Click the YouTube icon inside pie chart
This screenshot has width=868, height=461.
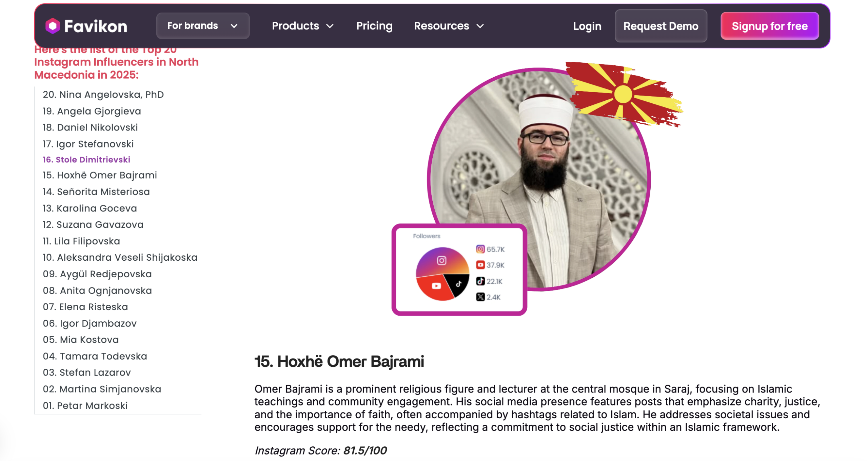coord(436,286)
